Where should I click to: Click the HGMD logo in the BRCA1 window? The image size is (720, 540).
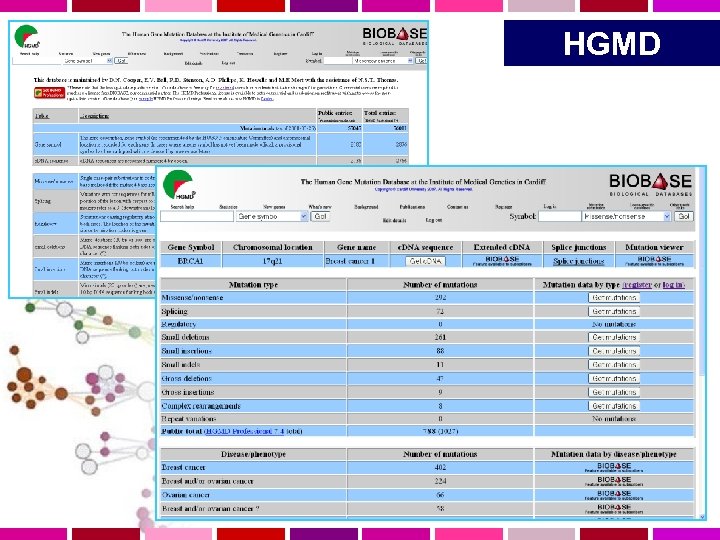180,185
